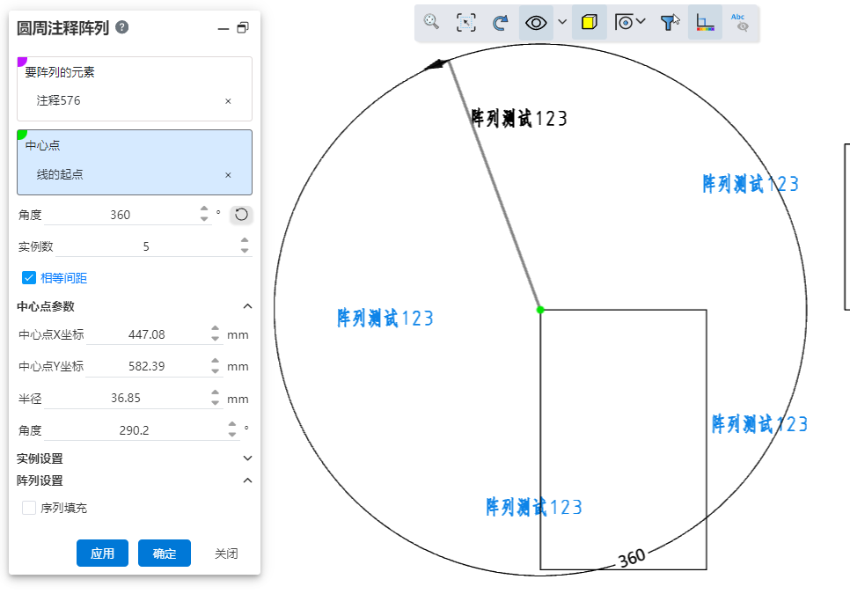The width and height of the screenshot is (850, 616).
Task: Select the zoom-to-selection box icon
Action: 466,22
